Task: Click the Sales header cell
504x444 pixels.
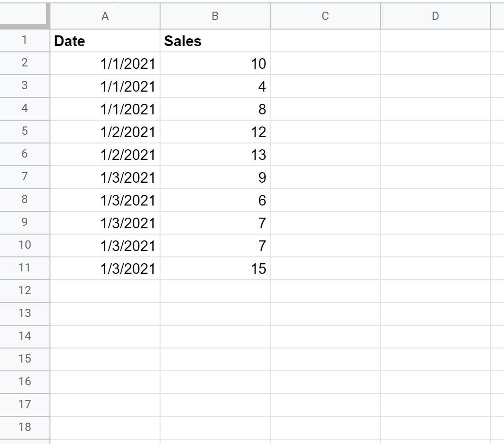Action: pos(215,41)
